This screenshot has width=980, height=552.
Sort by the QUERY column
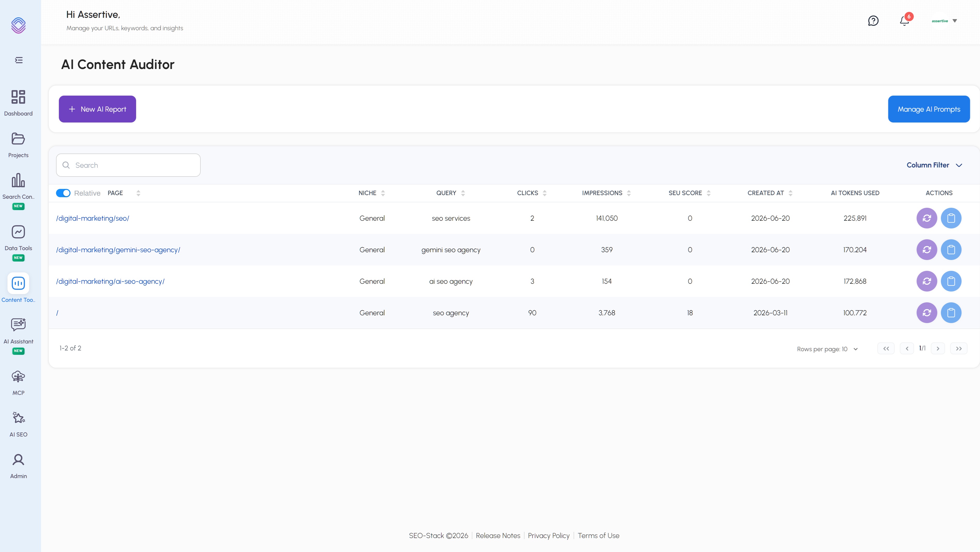pos(463,193)
